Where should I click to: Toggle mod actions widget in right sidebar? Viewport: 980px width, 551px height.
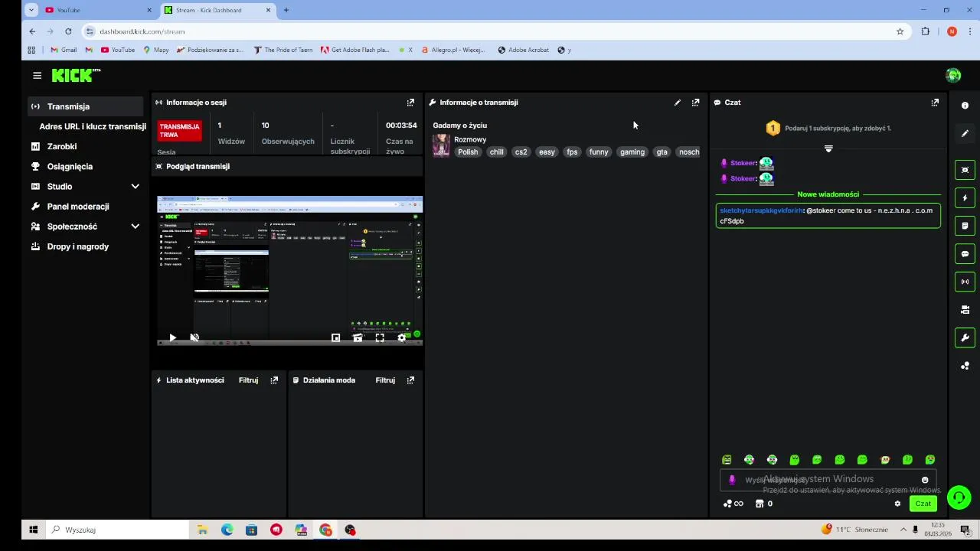click(965, 226)
